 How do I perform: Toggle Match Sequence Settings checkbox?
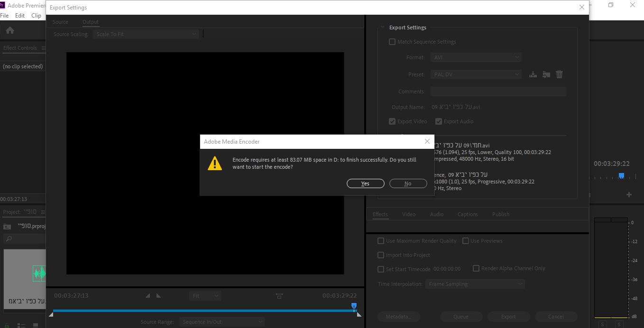click(392, 42)
